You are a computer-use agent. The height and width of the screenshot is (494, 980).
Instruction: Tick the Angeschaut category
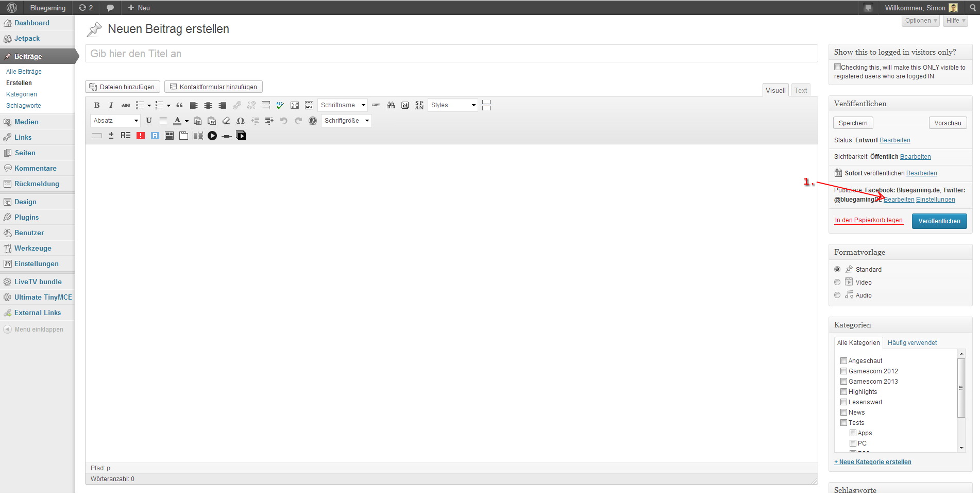click(x=843, y=361)
